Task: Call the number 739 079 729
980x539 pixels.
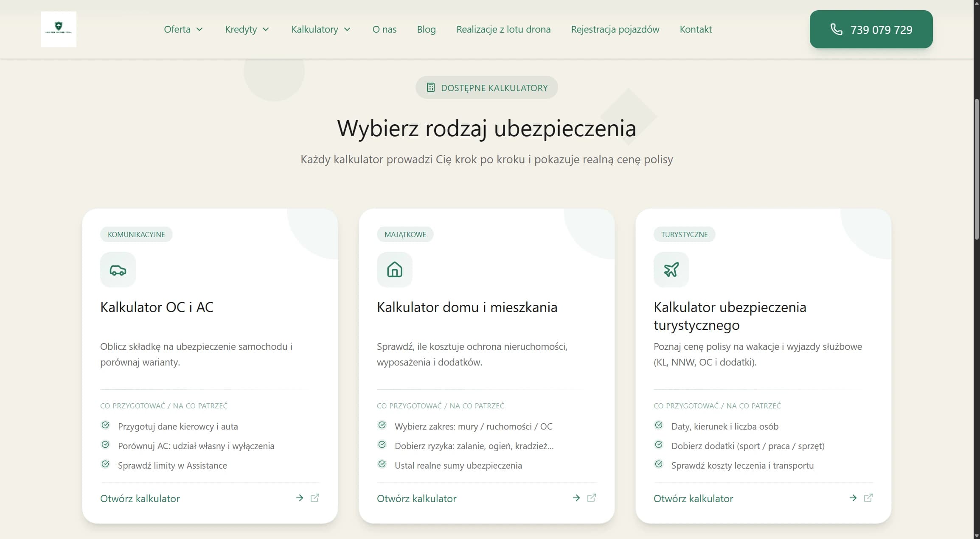Action: click(x=871, y=29)
